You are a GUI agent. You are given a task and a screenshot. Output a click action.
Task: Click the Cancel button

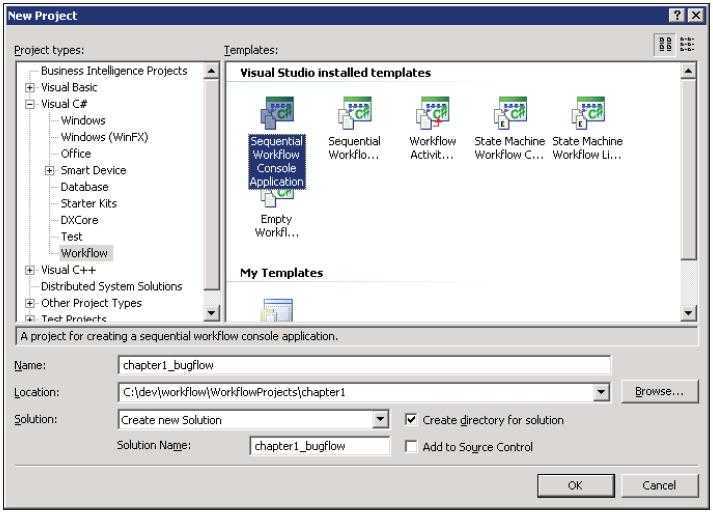coord(659,485)
